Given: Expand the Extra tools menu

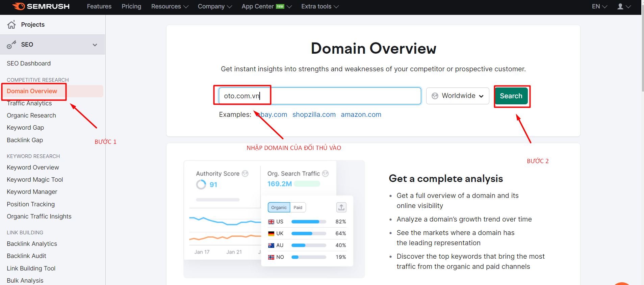Looking at the screenshot, I should pos(320,6).
